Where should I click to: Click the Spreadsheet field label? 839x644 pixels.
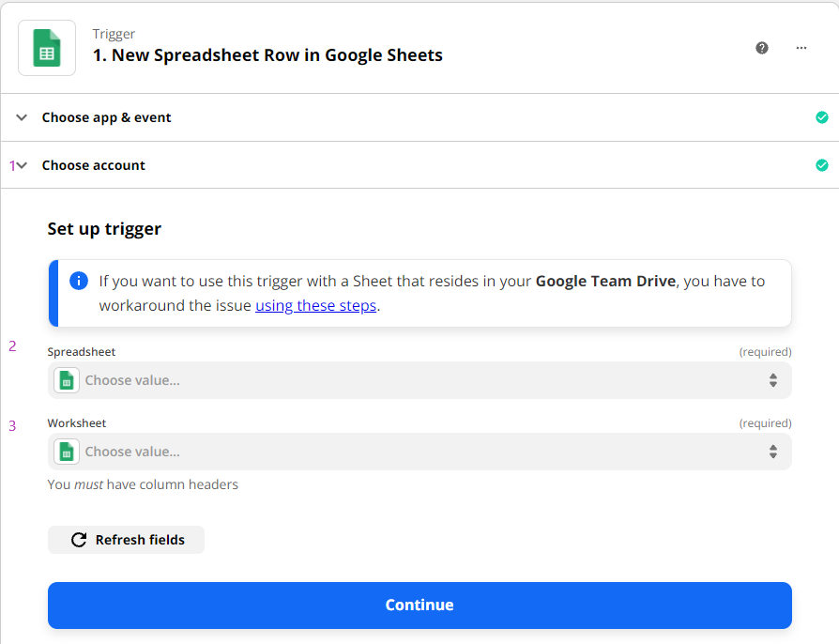coord(82,352)
